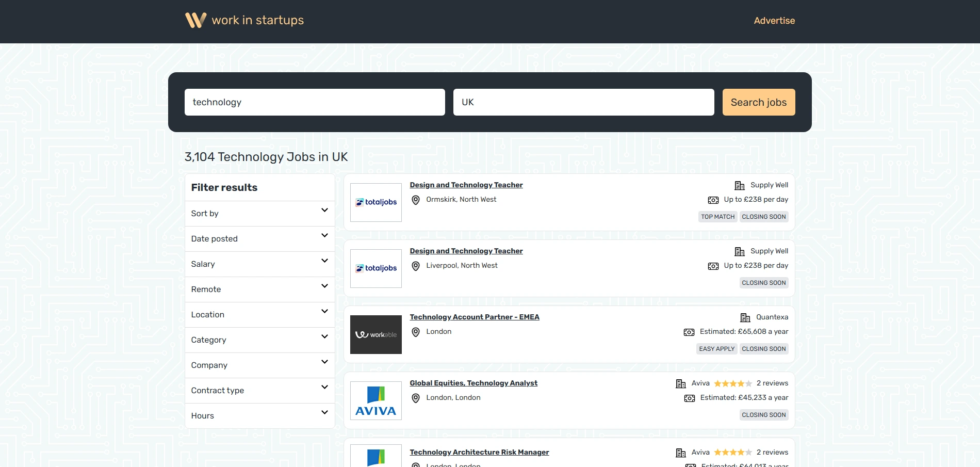Open workable logo for Quantexa listing
Image resolution: width=980 pixels, height=467 pixels.
coord(376,334)
